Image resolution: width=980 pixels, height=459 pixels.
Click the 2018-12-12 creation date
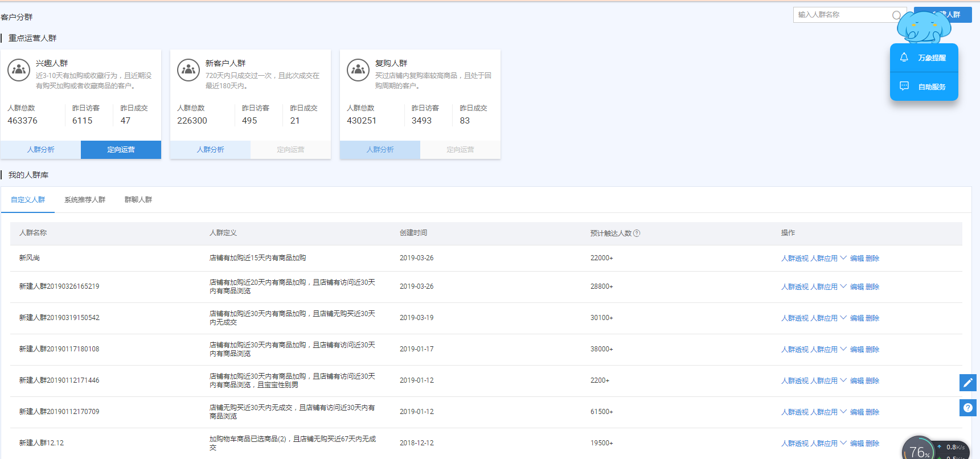coord(417,443)
